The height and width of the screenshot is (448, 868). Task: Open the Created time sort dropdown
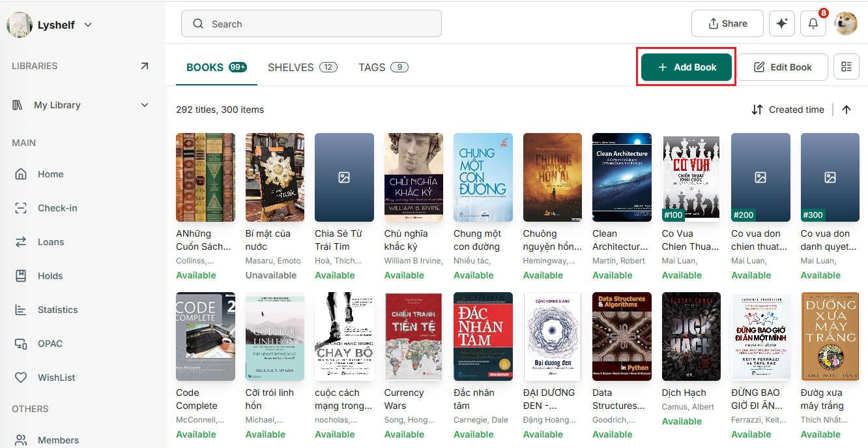pyautogui.click(x=788, y=110)
